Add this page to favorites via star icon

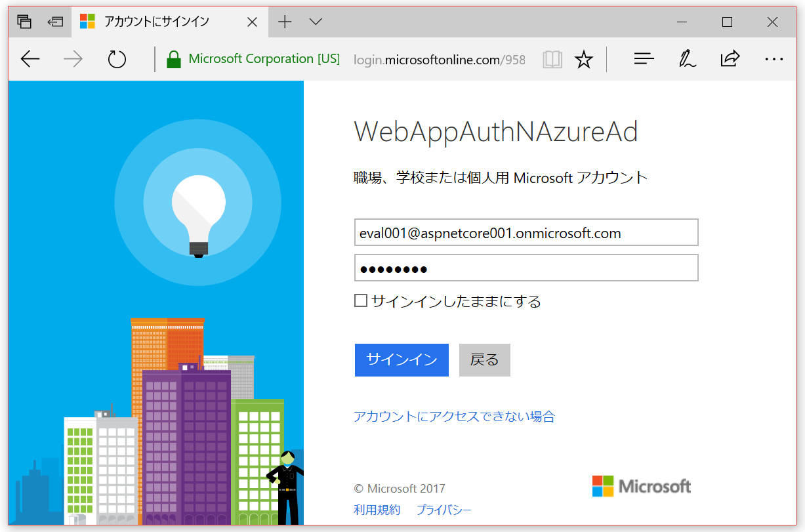tap(583, 59)
